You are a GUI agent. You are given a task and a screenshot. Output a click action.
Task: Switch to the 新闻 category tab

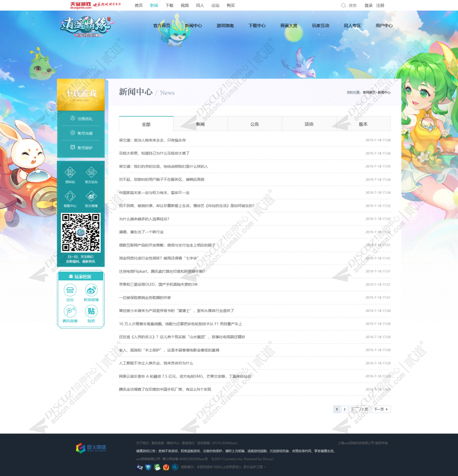[200, 124]
